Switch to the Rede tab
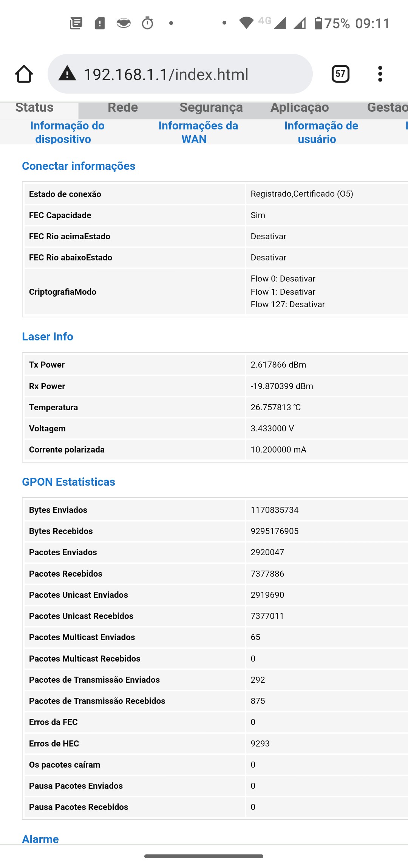408x868 pixels. click(123, 108)
